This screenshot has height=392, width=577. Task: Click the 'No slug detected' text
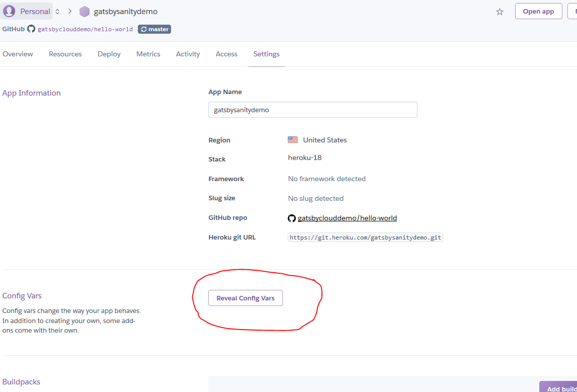(316, 198)
